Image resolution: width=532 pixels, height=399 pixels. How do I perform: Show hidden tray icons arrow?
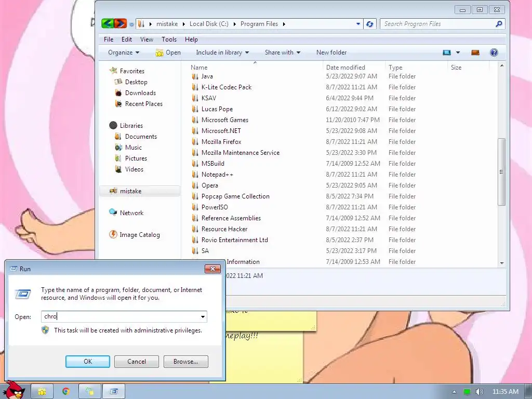coord(454,392)
